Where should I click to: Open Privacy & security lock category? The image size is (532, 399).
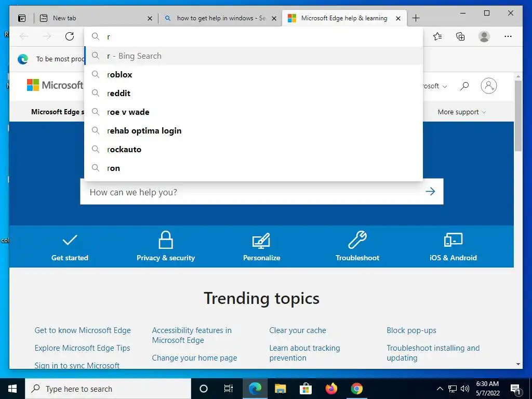tap(166, 246)
